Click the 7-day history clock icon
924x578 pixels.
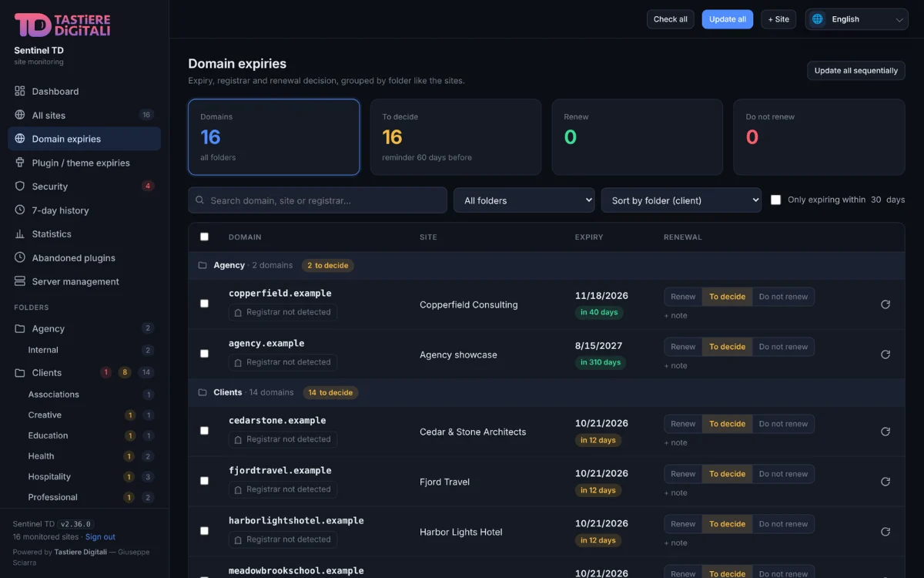click(x=20, y=210)
